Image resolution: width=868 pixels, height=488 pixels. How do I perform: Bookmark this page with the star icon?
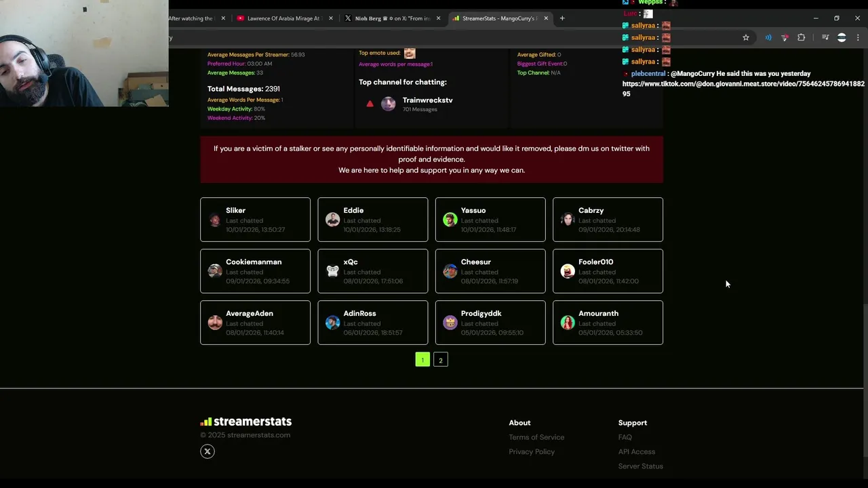point(746,38)
